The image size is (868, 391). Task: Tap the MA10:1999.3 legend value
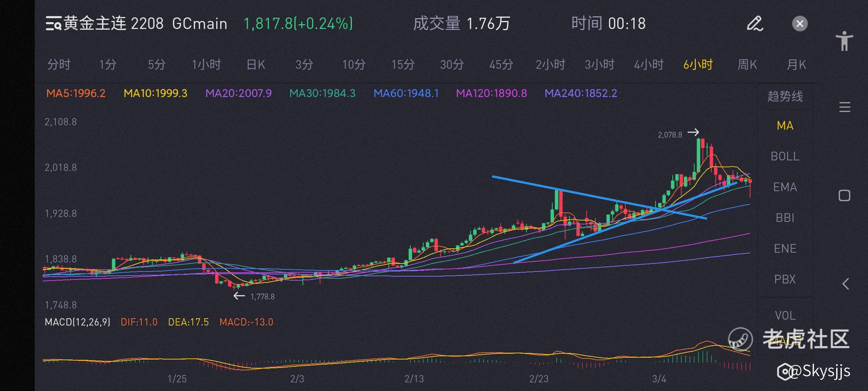[x=156, y=93]
